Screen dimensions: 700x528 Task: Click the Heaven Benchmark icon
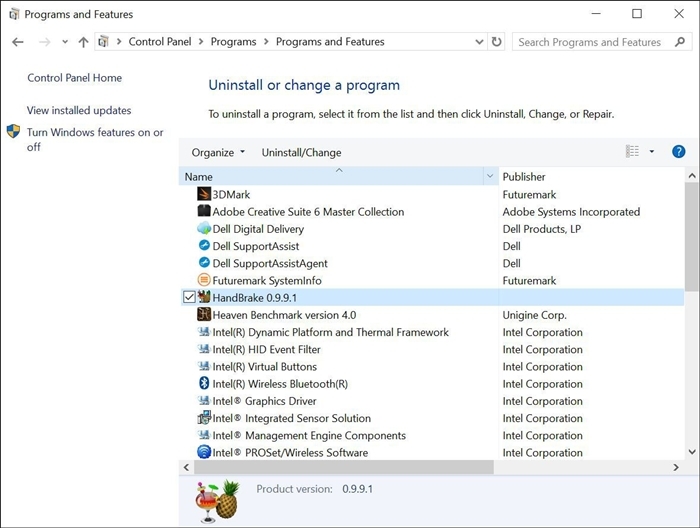[x=204, y=315]
